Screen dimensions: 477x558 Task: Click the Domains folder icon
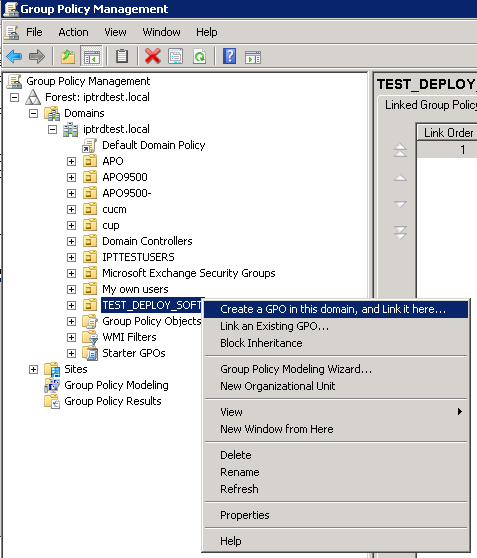tap(52, 113)
